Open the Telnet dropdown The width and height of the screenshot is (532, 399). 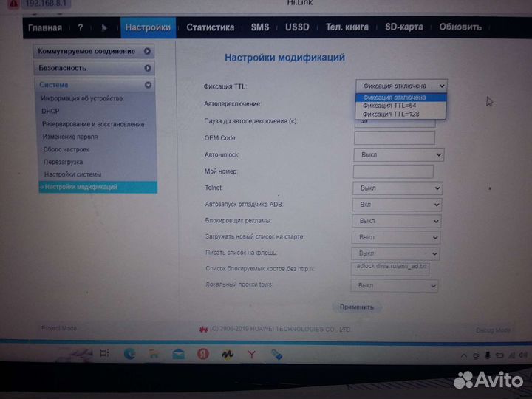(x=398, y=188)
